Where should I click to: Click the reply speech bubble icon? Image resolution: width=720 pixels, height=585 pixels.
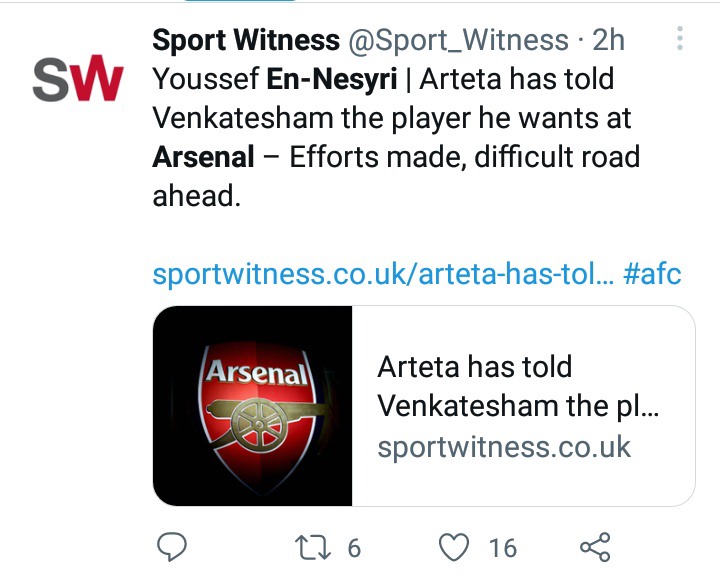(172, 547)
